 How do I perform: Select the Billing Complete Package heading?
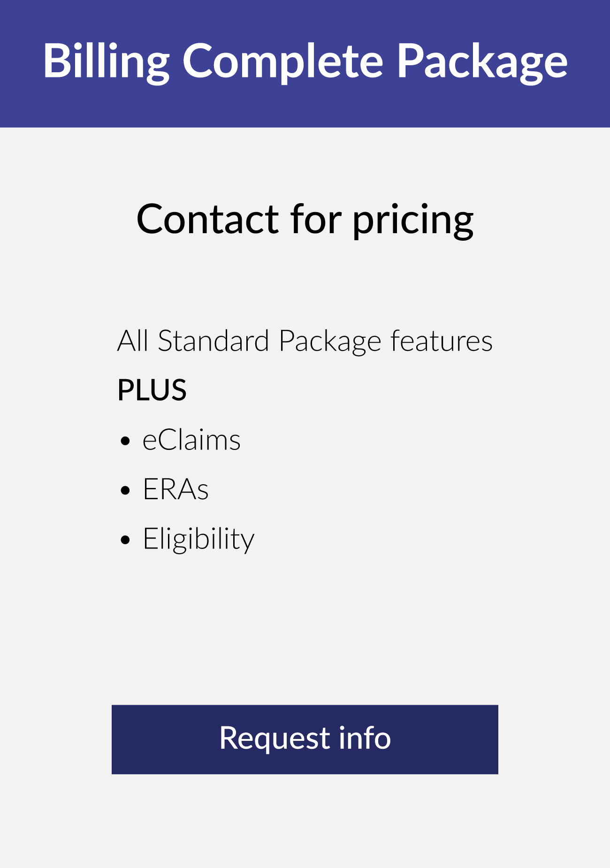click(x=305, y=62)
